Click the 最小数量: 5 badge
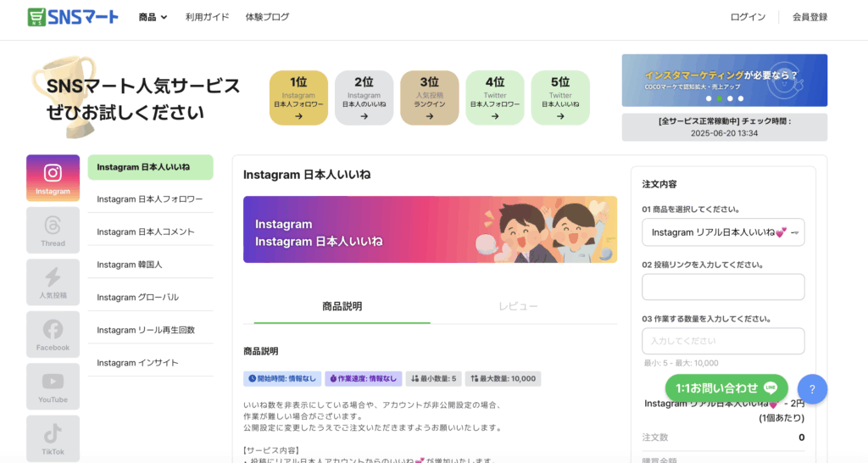868x463 pixels. [x=433, y=379]
